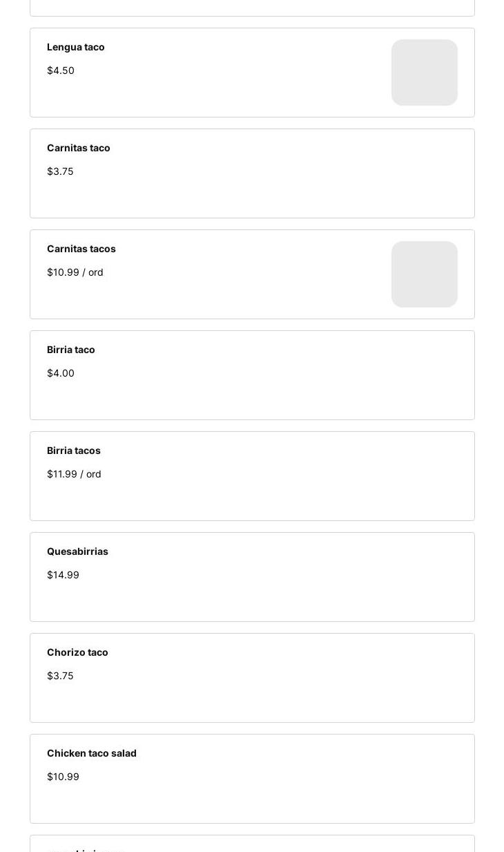Select the Birria taco item title
This screenshot has height=852, width=504.
pos(71,350)
